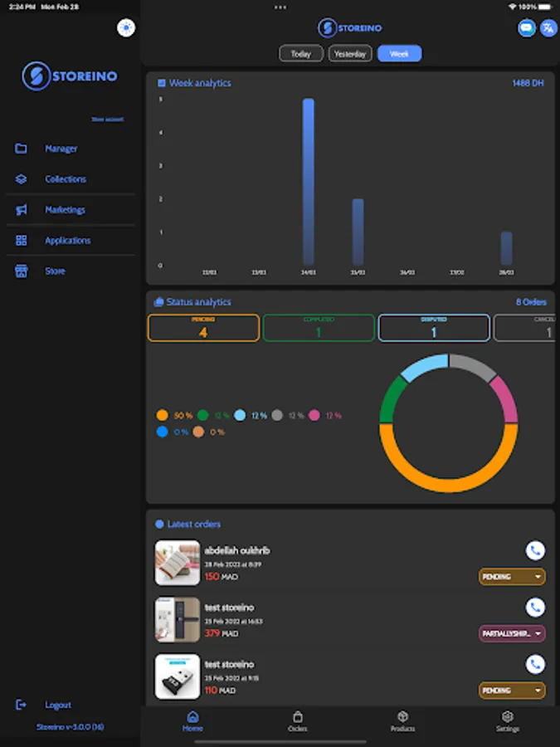This screenshot has width=560, height=747.
Task: Click the pink legend dot
Action: point(314,416)
